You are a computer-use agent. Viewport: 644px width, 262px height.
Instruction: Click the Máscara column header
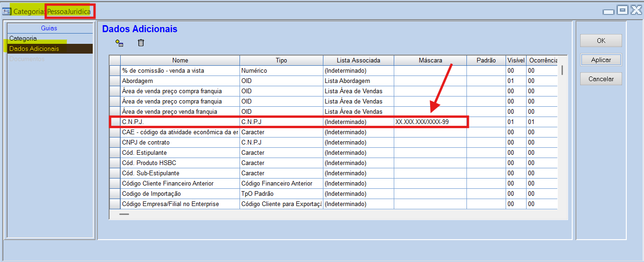tap(430, 60)
